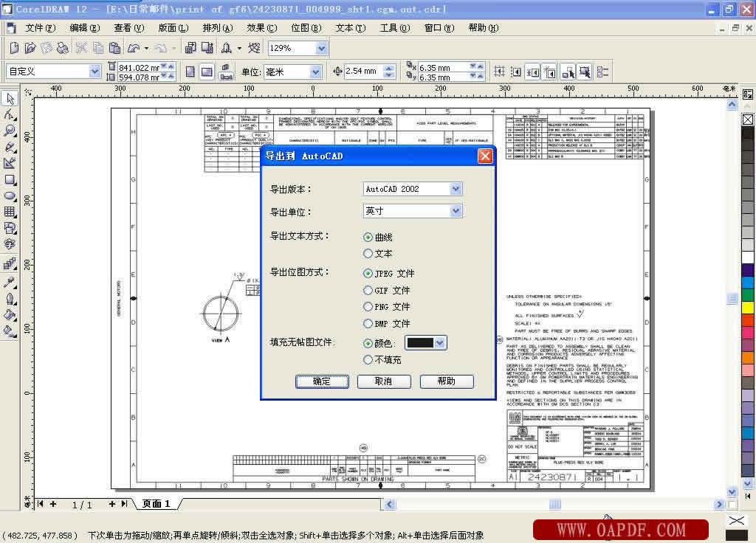Click the Open file icon
The image size is (756, 543).
coord(30,48)
